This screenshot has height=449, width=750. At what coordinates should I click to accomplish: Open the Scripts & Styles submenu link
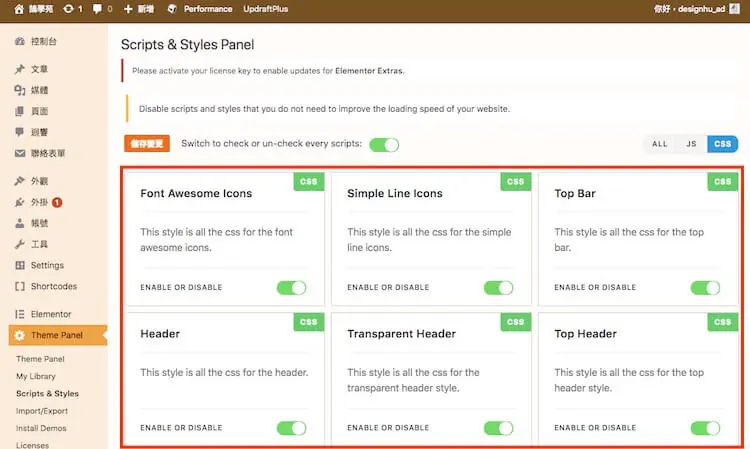click(47, 394)
